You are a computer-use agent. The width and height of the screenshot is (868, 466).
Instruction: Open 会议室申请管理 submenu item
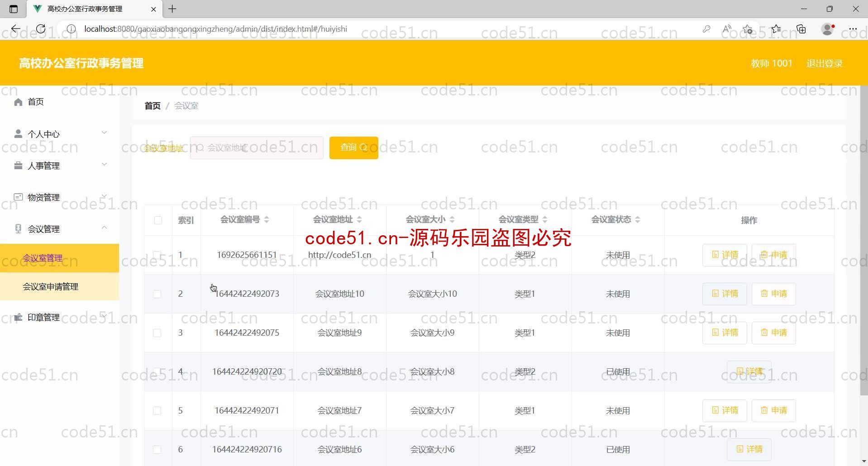[59, 286]
